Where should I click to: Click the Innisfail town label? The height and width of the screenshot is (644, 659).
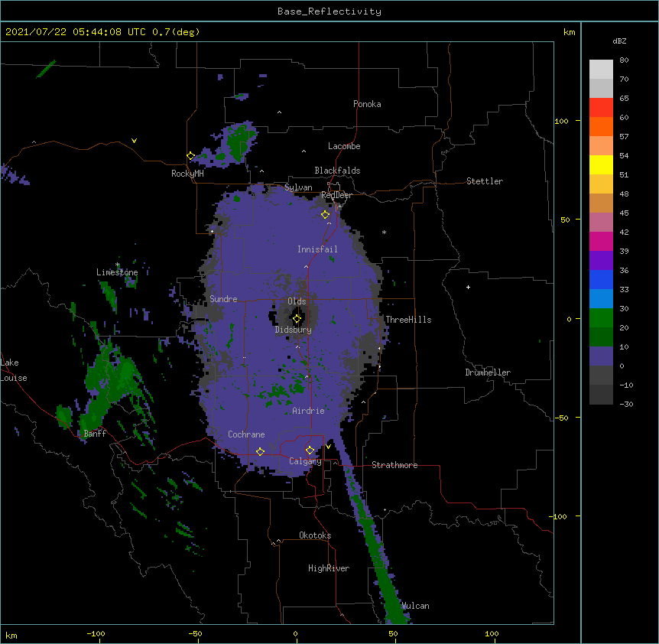[x=317, y=249]
